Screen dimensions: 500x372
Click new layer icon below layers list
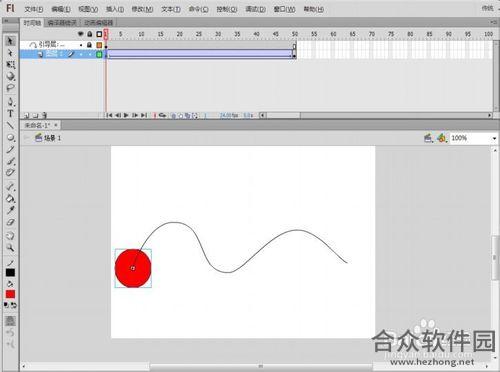click(27, 115)
